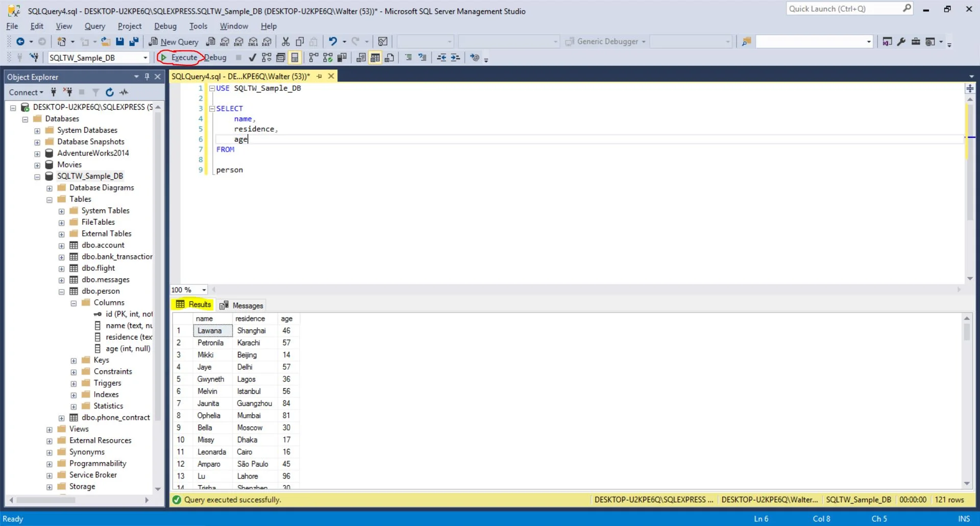980x526 pixels.
Task: Toggle Results to Text
Action: click(361, 58)
